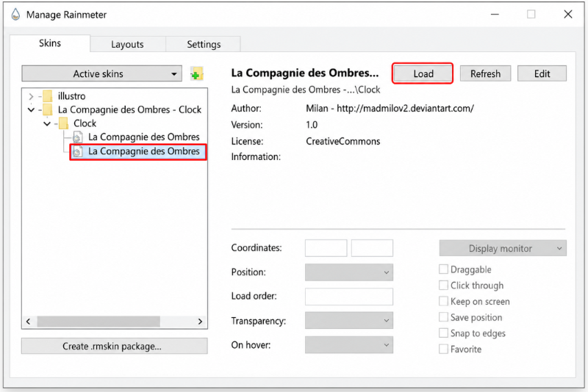Enable the Draggable checkbox
Viewport: 588px width, 392px height.
(443, 269)
